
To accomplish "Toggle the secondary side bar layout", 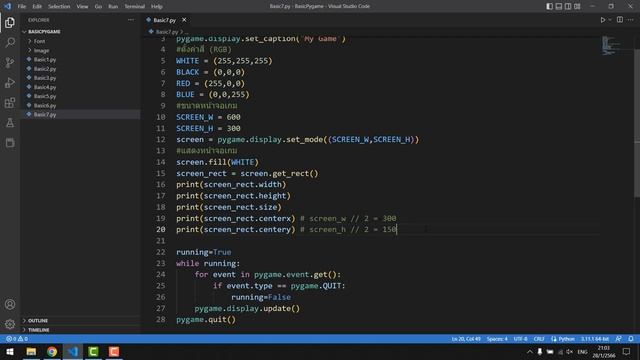I will (x=568, y=6).
